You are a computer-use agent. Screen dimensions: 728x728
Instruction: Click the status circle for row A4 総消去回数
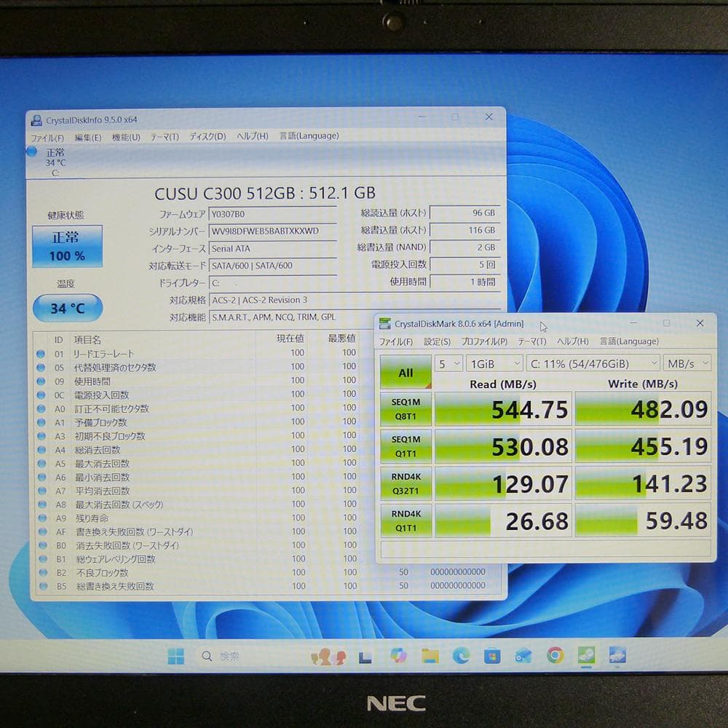(x=41, y=450)
